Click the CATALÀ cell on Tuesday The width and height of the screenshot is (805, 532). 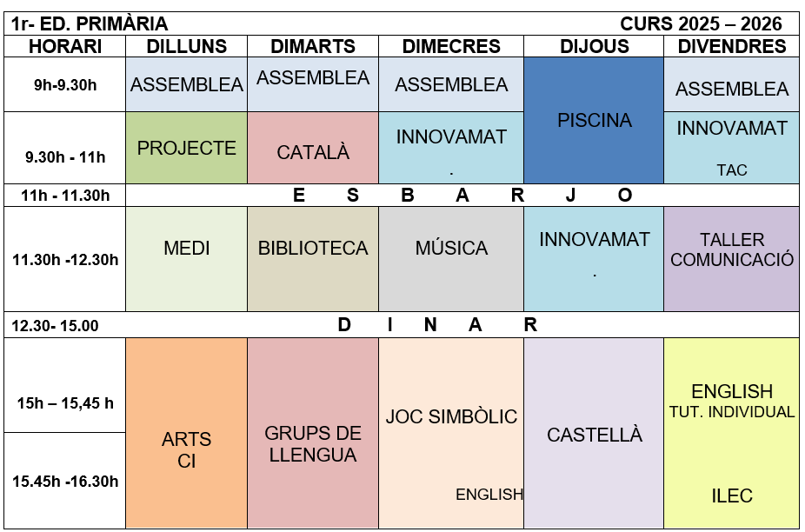tap(313, 153)
